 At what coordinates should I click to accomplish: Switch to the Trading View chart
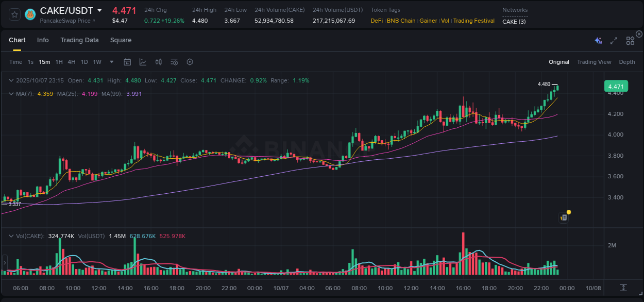[594, 62]
